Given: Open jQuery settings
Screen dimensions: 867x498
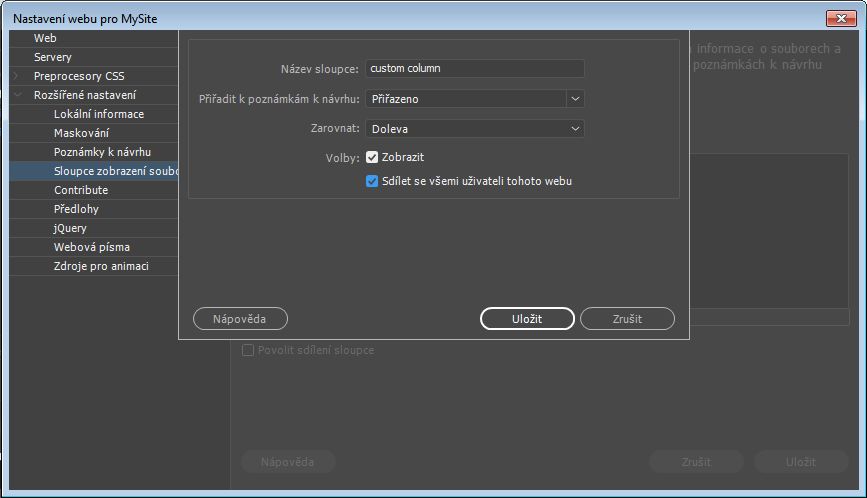Looking at the screenshot, I should 93,228.
